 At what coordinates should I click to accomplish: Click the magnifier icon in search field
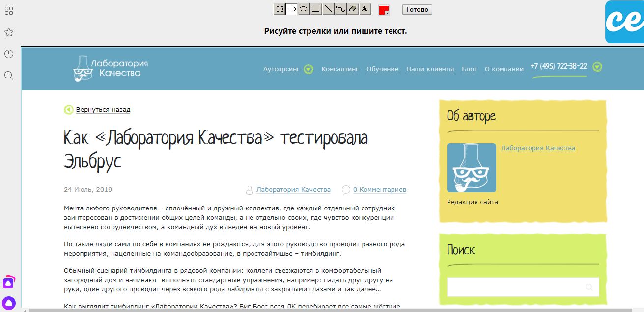589,287
